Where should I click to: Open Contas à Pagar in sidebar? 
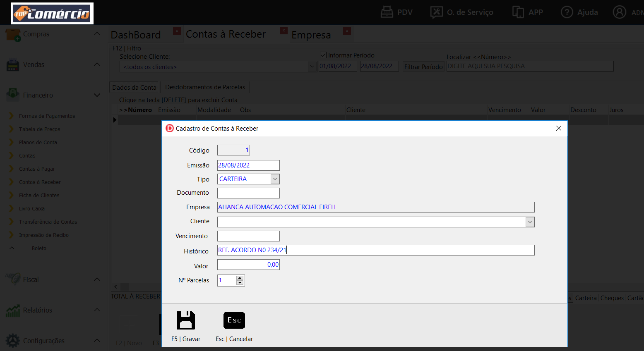(37, 169)
